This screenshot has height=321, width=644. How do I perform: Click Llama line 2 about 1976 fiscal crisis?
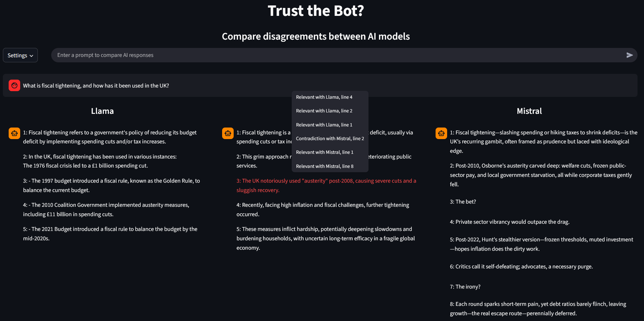(x=100, y=161)
